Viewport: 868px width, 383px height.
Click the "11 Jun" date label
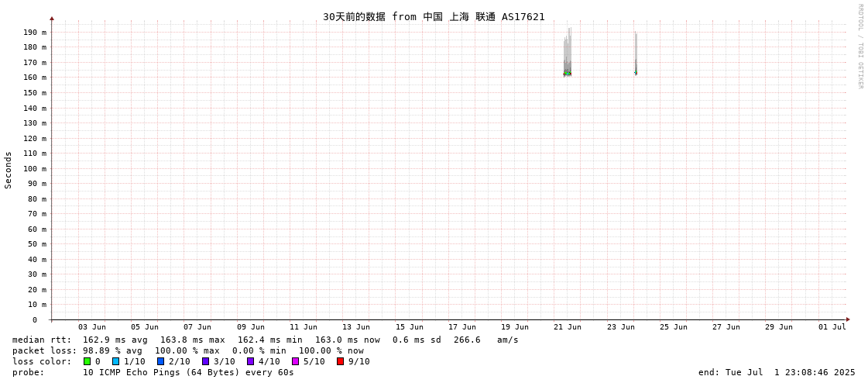click(304, 327)
